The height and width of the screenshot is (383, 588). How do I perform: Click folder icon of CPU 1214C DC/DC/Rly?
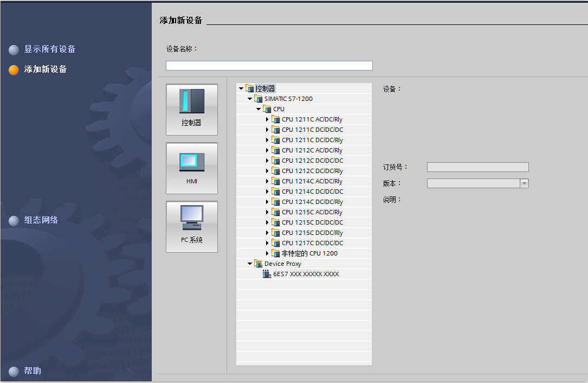point(276,202)
